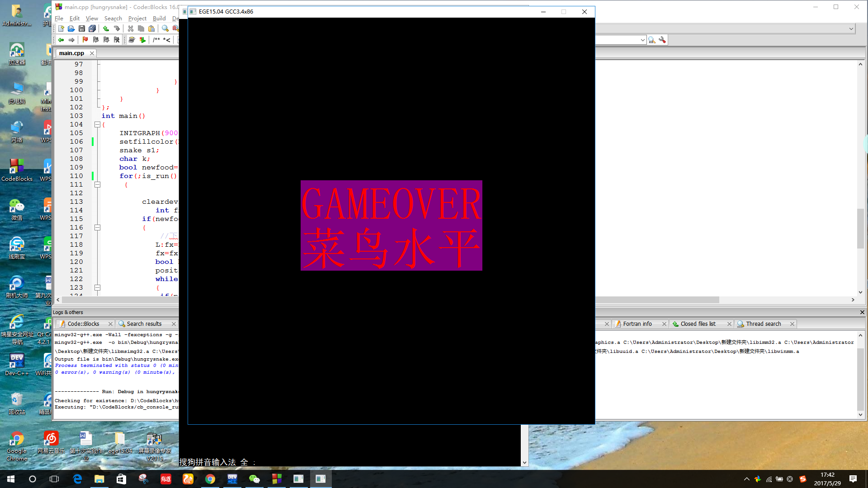Click the jump back green arrow
Image resolution: width=868 pixels, height=488 pixels.
point(61,40)
